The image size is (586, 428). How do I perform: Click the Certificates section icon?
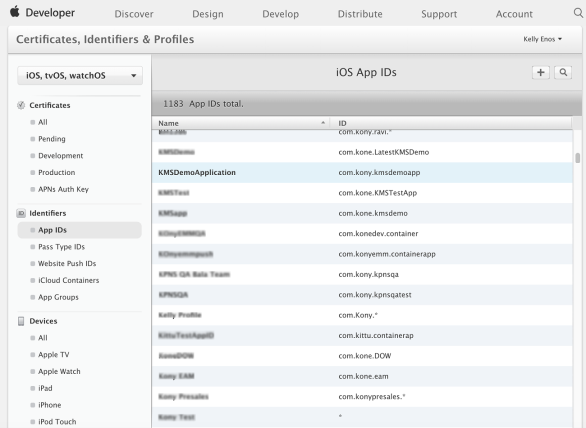21,105
